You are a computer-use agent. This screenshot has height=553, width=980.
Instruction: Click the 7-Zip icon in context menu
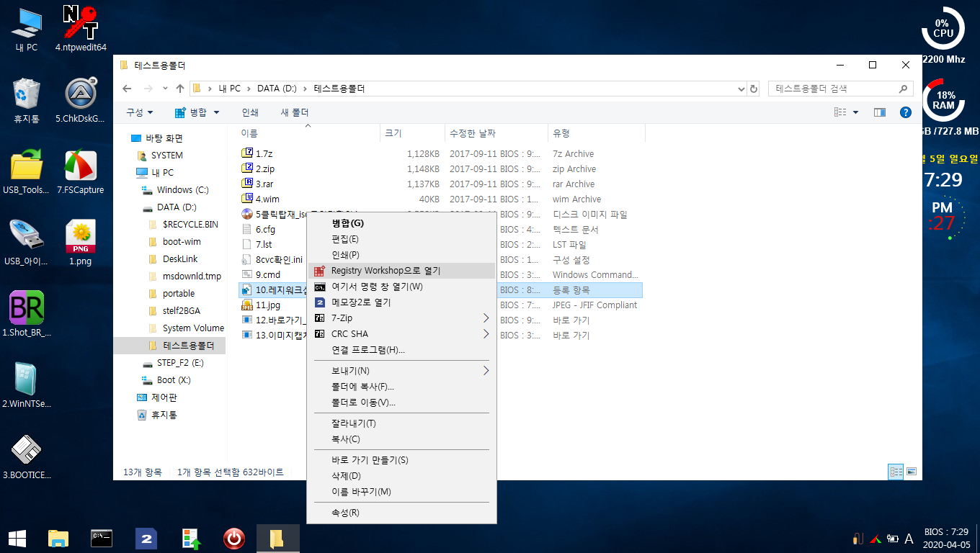(x=319, y=318)
